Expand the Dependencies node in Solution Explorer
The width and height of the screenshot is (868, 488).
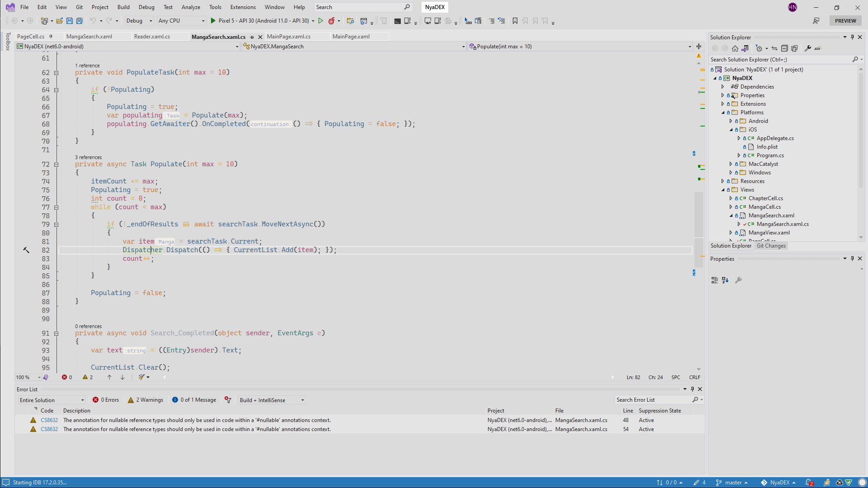[723, 87]
